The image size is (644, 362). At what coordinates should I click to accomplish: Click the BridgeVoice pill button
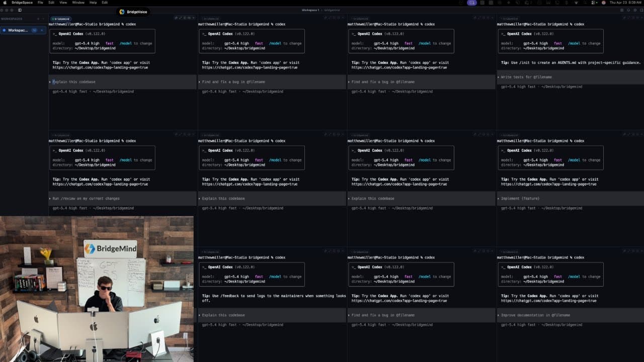pyautogui.click(x=133, y=12)
